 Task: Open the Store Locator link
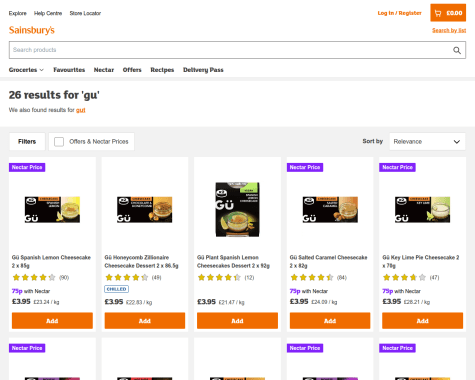click(85, 13)
